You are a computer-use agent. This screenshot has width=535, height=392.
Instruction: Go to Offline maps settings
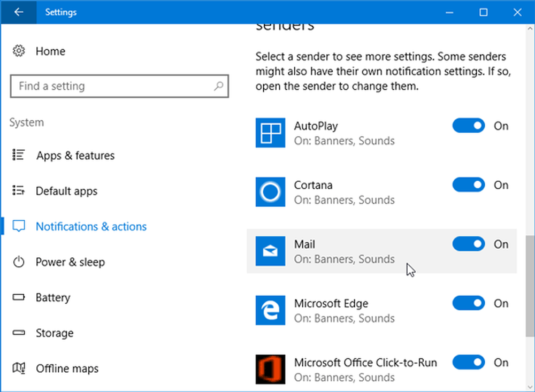[x=67, y=368]
